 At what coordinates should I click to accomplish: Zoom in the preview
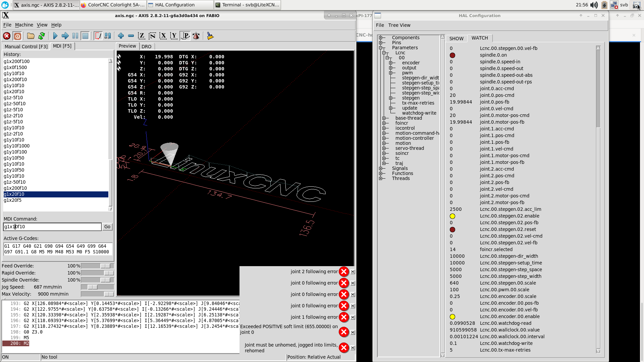point(121,36)
